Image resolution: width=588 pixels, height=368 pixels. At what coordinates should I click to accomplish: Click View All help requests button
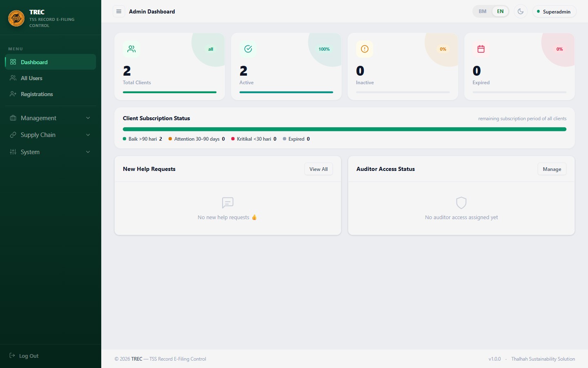pyautogui.click(x=318, y=169)
